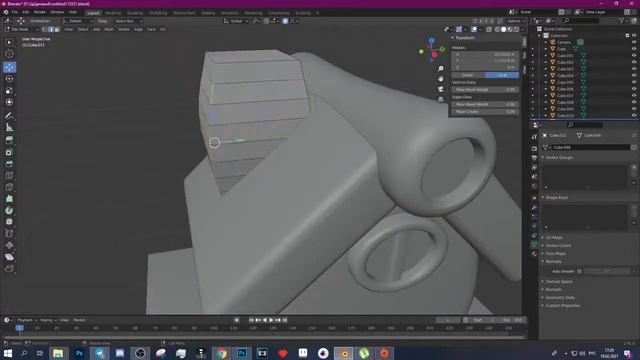
Task: Expand the UV Maps panel
Action: pos(554,238)
